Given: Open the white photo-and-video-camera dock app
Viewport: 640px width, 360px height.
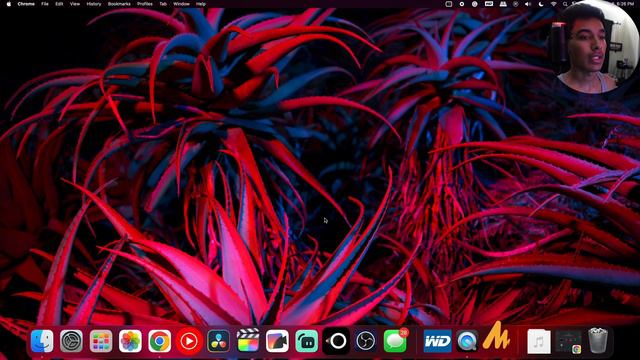Looking at the screenshot, I should pyautogui.click(x=277, y=340).
